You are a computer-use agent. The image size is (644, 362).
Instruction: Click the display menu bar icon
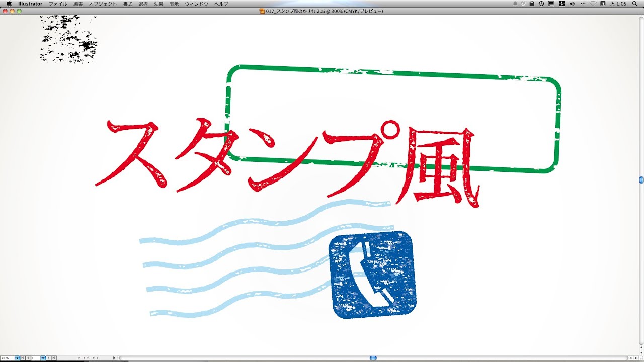click(551, 4)
